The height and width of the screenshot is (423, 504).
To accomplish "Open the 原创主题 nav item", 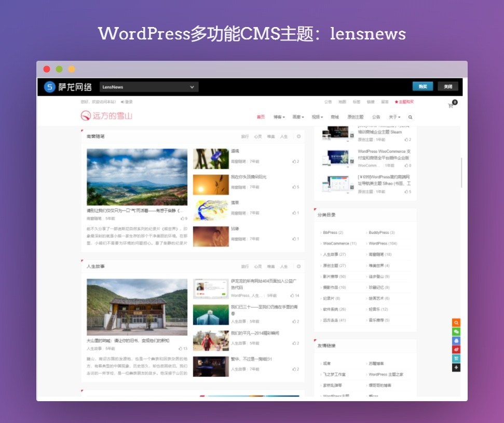I will [356, 117].
